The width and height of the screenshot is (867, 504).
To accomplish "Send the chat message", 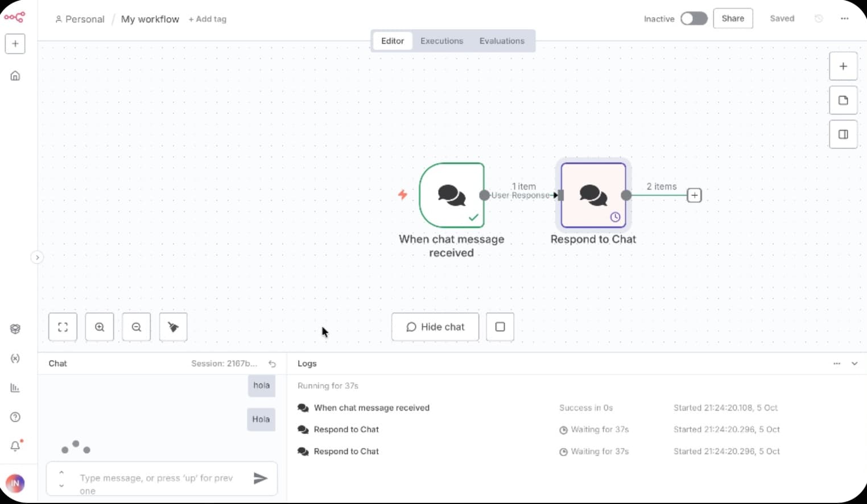I will 261,478.
